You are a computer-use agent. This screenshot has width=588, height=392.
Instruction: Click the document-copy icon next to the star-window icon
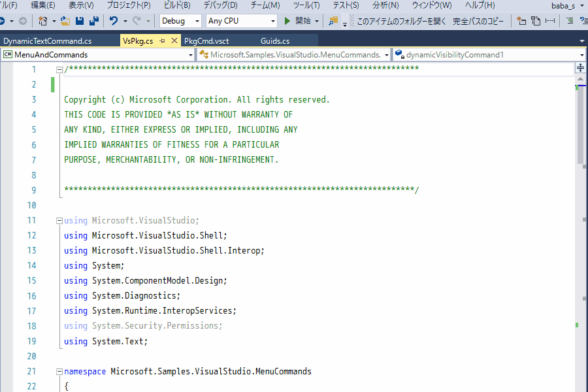point(536,21)
